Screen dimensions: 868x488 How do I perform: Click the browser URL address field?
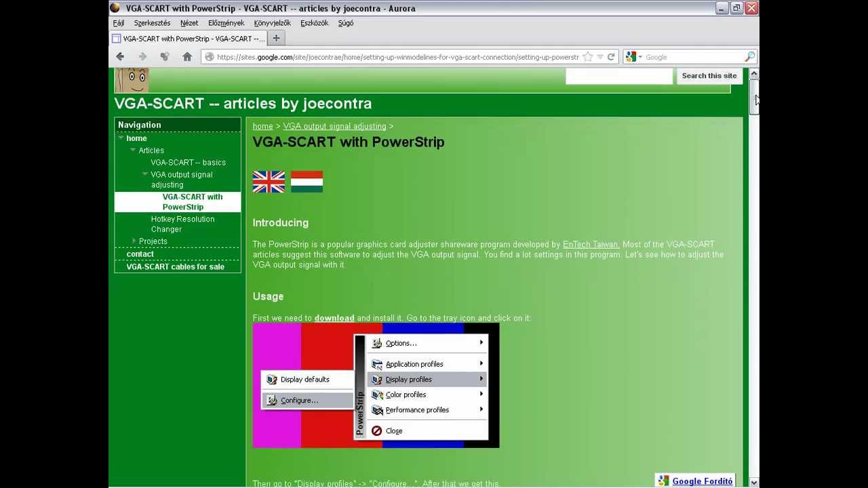[397, 57]
